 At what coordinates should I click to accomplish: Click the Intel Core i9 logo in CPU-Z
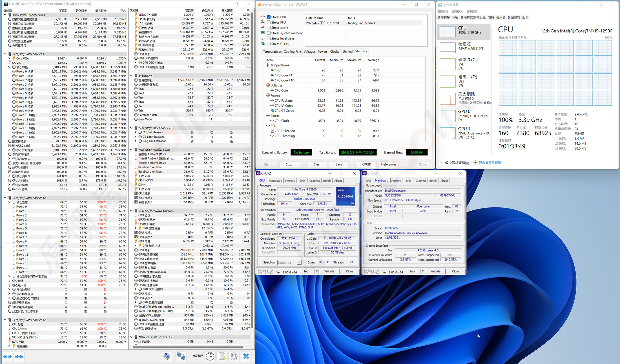pos(346,196)
